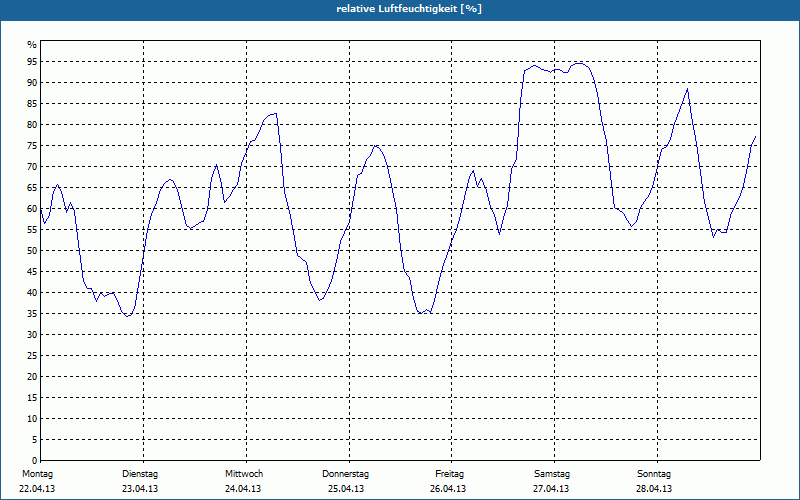
Task: Select the 10 y-axis label
Action: click(32, 419)
